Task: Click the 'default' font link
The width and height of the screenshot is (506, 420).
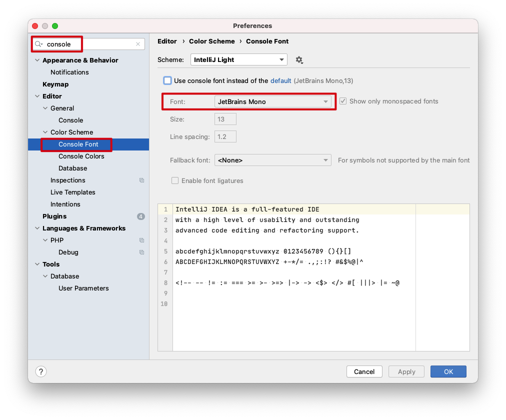Action: tap(281, 80)
